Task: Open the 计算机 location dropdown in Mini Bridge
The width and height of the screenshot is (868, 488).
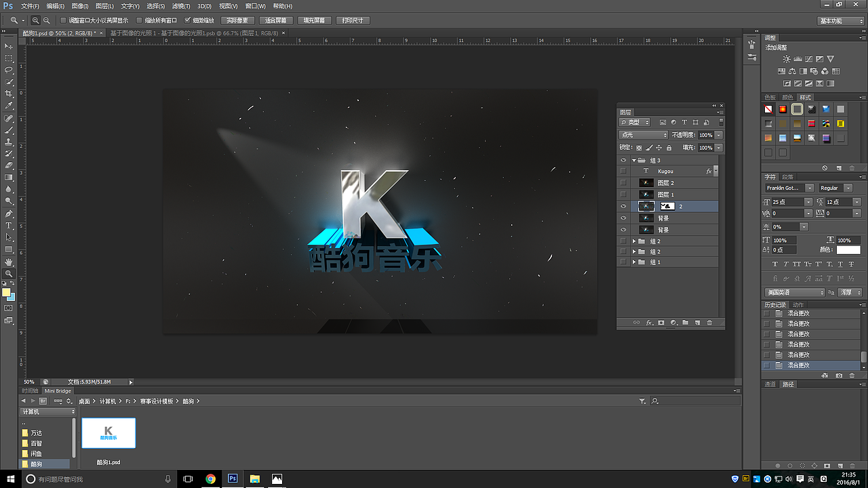Action: [49, 411]
